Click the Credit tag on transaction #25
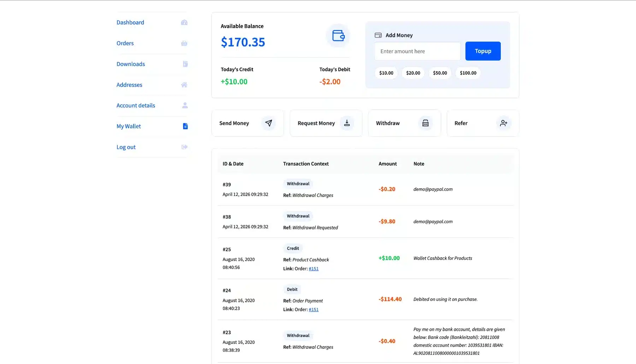The height and width of the screenshot is (364, 636). pos(293,248)
